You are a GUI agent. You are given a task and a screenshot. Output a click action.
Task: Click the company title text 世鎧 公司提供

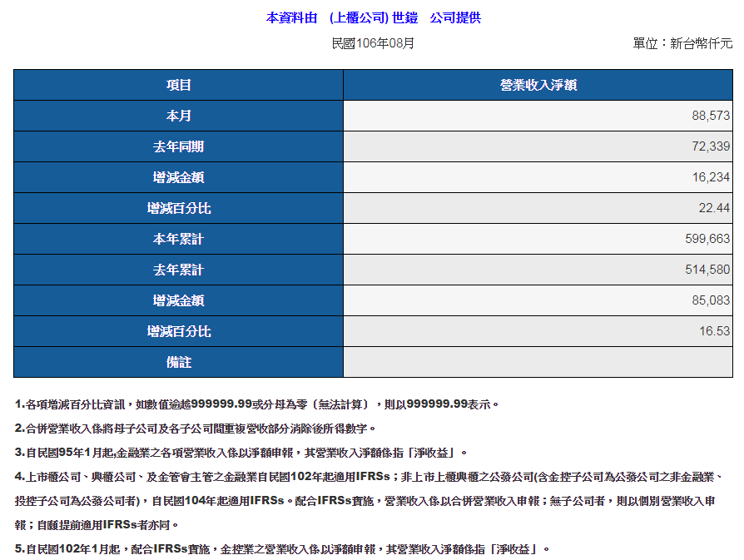(373, 17)
